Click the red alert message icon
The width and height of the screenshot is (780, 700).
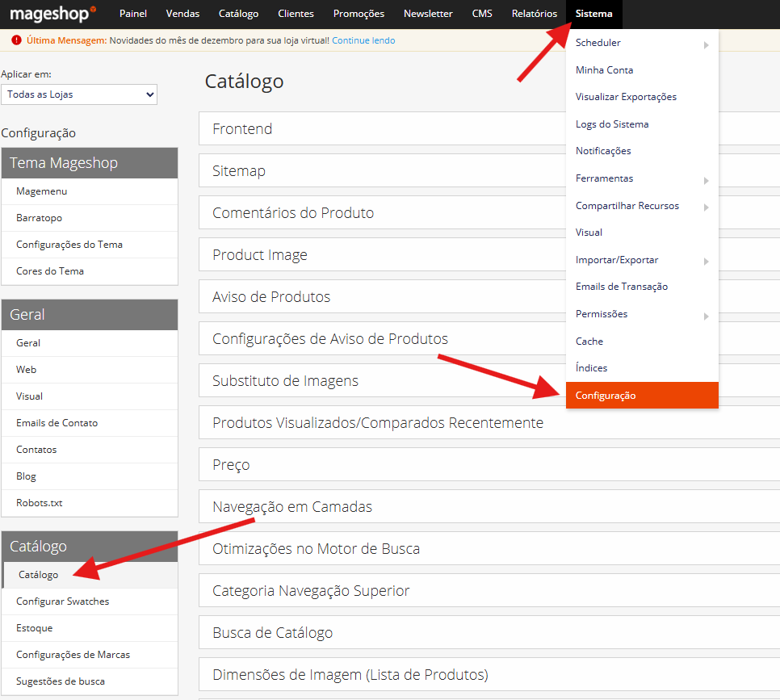pos(17,40)
